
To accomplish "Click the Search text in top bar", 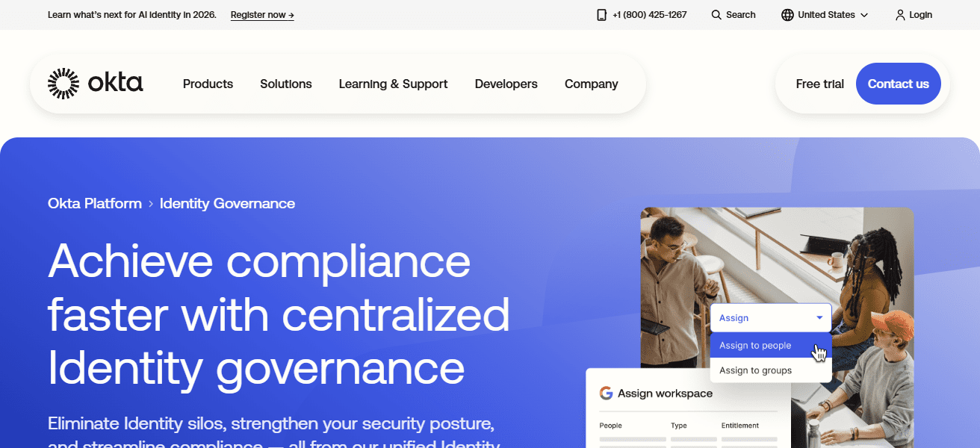I will click(741, 15).
